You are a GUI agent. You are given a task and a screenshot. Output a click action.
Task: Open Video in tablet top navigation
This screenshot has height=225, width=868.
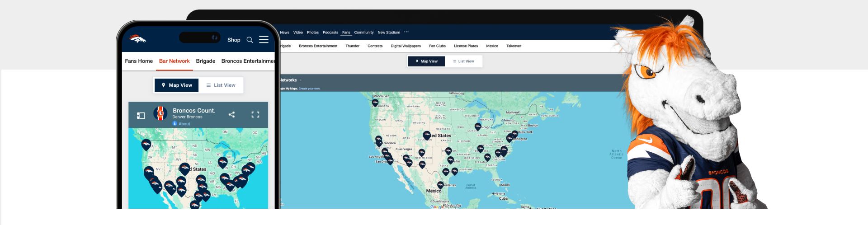click(x=298, y=33)
